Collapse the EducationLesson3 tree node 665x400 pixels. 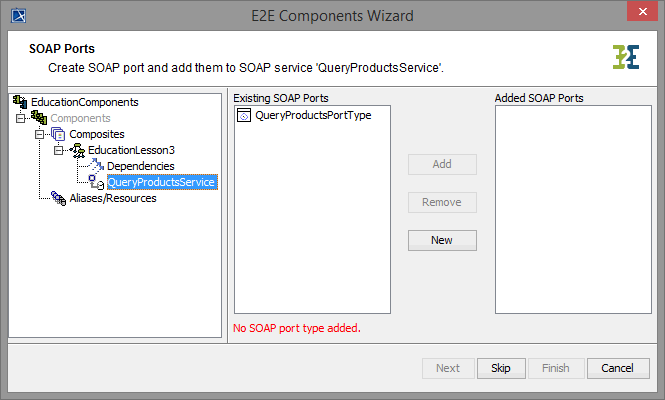point(59,150)
